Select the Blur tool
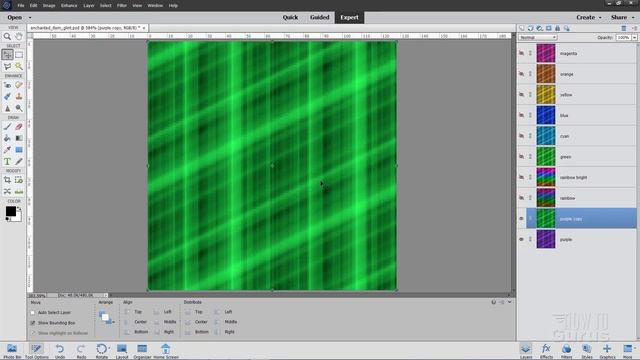640x360 pixels. click(7, 108)
